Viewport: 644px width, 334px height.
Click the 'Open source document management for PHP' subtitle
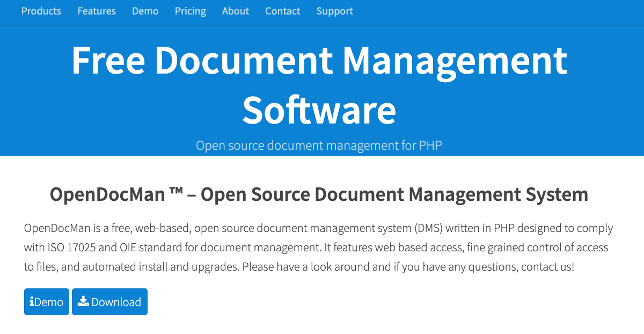[x=319, y=145]
